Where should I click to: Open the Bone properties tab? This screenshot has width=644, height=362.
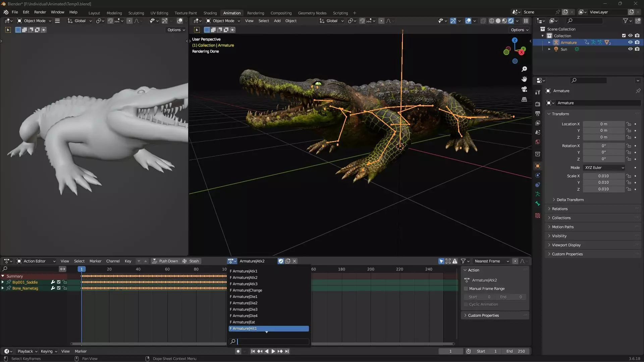point(538,203)
